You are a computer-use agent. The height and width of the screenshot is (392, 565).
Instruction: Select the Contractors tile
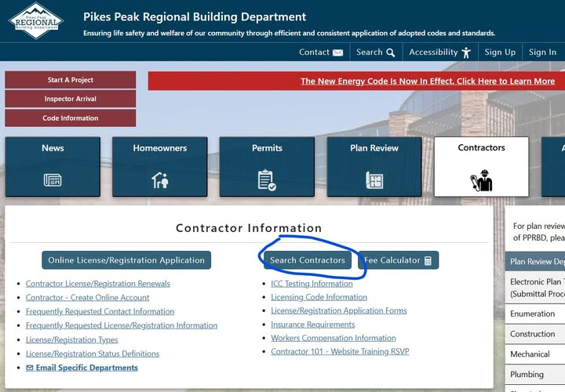tap(481, 167)
